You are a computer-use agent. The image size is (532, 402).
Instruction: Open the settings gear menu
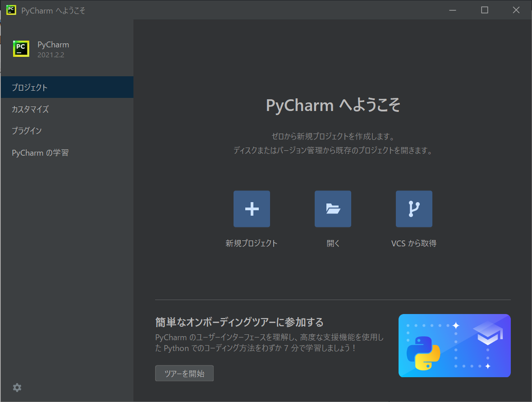point(17,388)
